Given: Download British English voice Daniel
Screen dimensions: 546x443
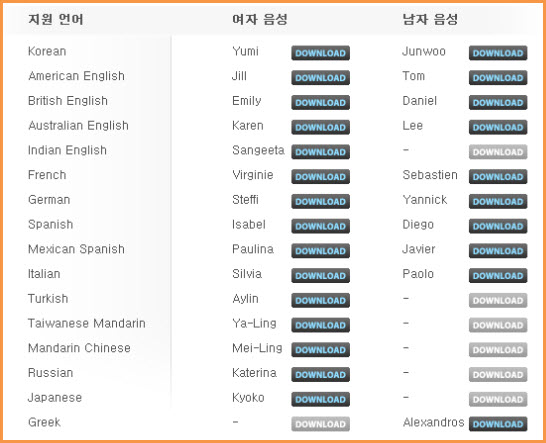Looking at the screenshot, I should [498, 102].
